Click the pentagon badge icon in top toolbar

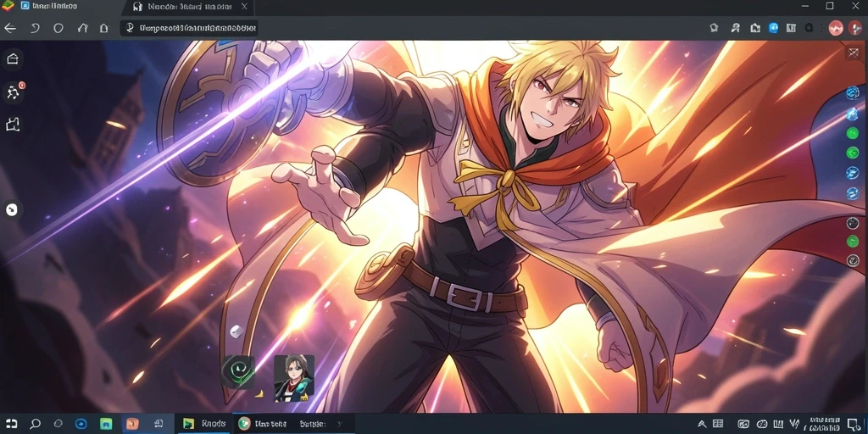click(x=714, y=28)
